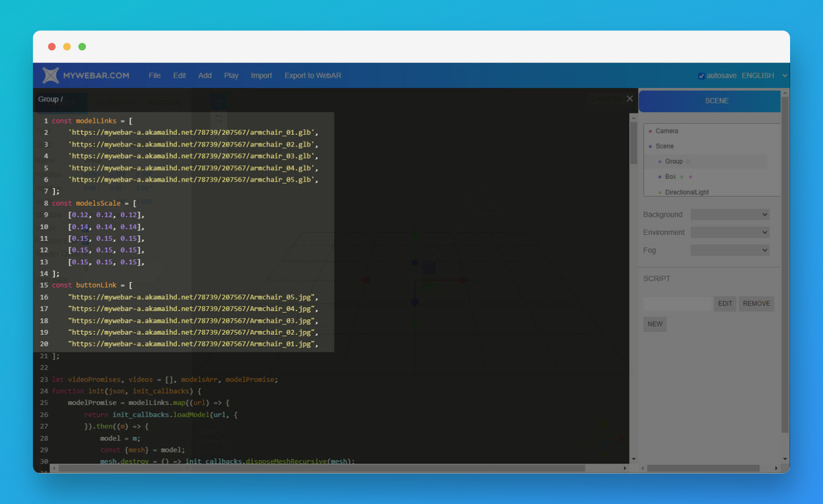
Task: Click the dot icon next to Group
Action: (660, 161)
